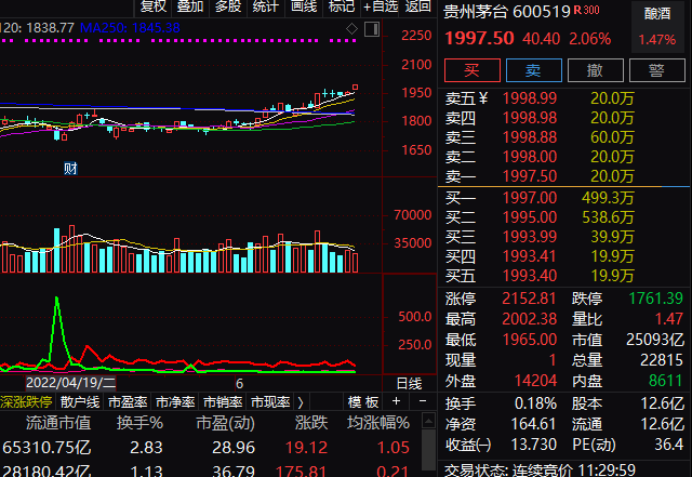Open the 酿酒 sector block
The image size is (693, 477).
[657, 27]
